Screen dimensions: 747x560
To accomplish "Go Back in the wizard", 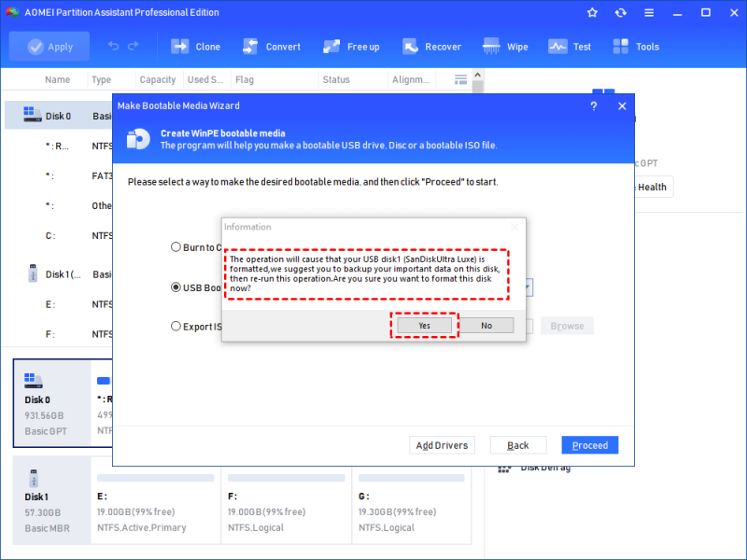I will (518, 445).
